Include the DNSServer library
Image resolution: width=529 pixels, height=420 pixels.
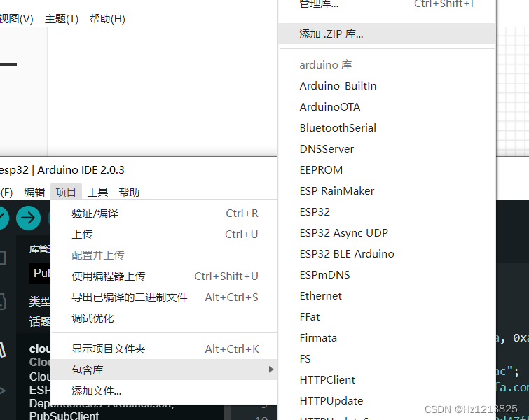pyautogui.click(x=387, y=149)
